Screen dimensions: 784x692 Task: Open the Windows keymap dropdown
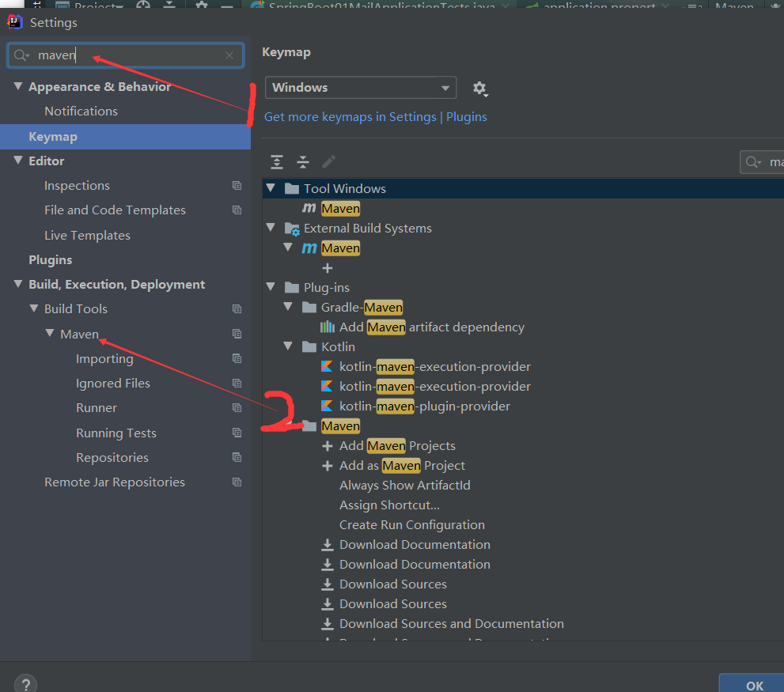tap(361, 88)
